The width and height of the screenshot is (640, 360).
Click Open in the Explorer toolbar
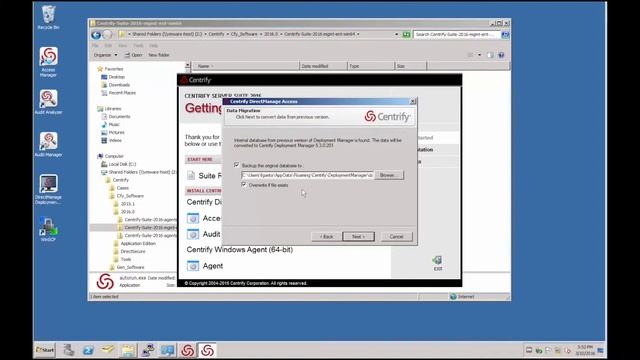coord(133,55)
